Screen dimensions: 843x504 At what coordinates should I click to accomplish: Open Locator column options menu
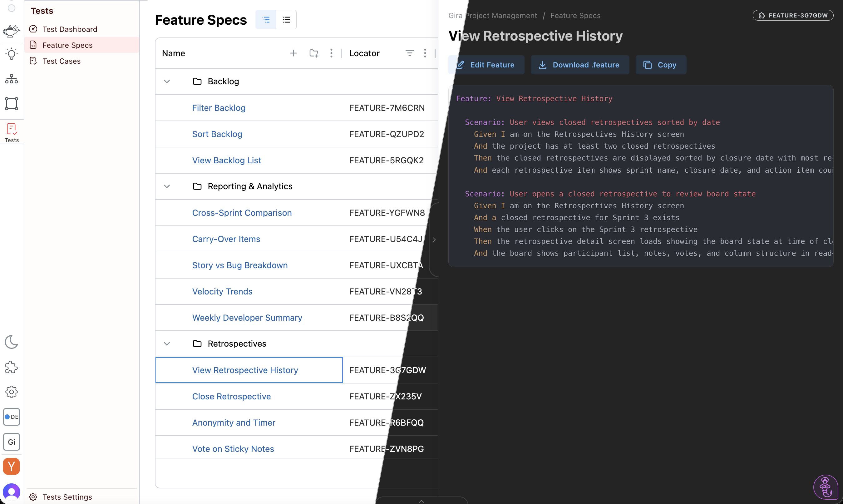(x=425, y=53)
